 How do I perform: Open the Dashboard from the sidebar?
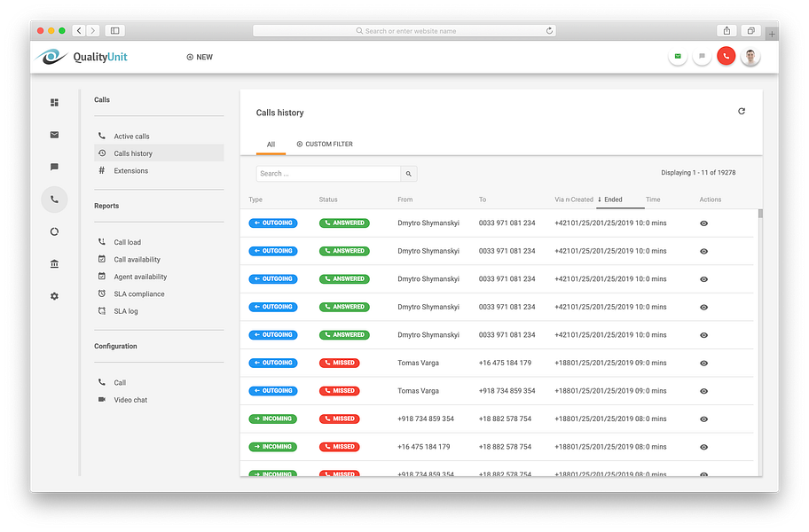coord(54,102)
